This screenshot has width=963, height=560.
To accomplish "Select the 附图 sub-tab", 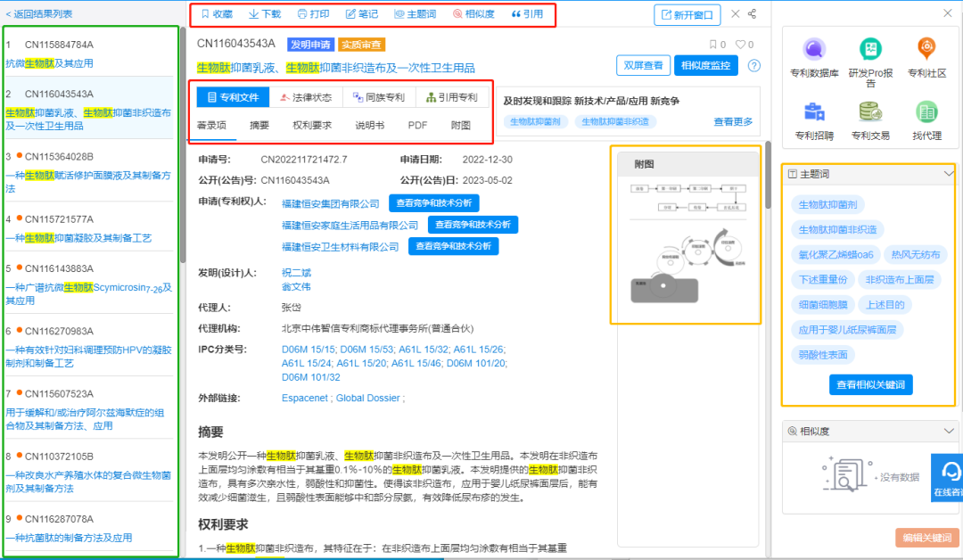I will [x=461, y=125].
